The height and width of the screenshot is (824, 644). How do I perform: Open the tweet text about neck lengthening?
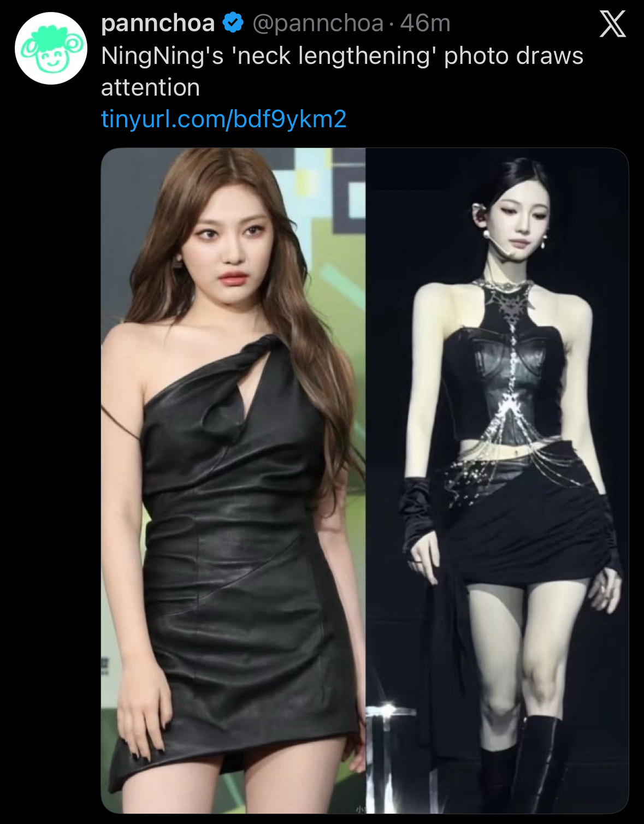click(342, 72)
